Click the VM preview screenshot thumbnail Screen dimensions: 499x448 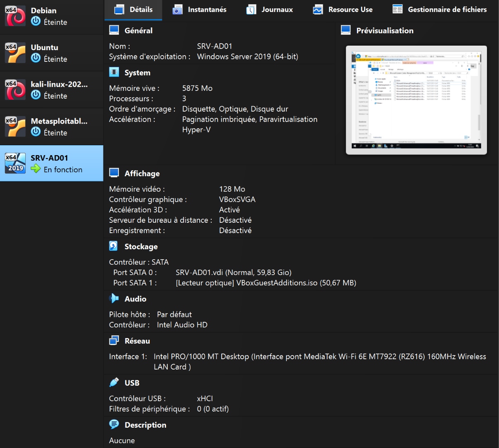point(416,100)
